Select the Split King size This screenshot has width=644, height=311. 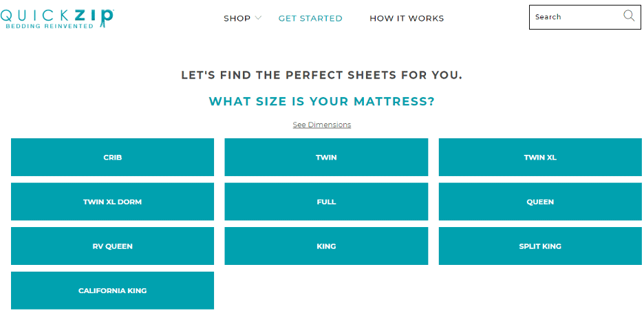tap(540, 246)
